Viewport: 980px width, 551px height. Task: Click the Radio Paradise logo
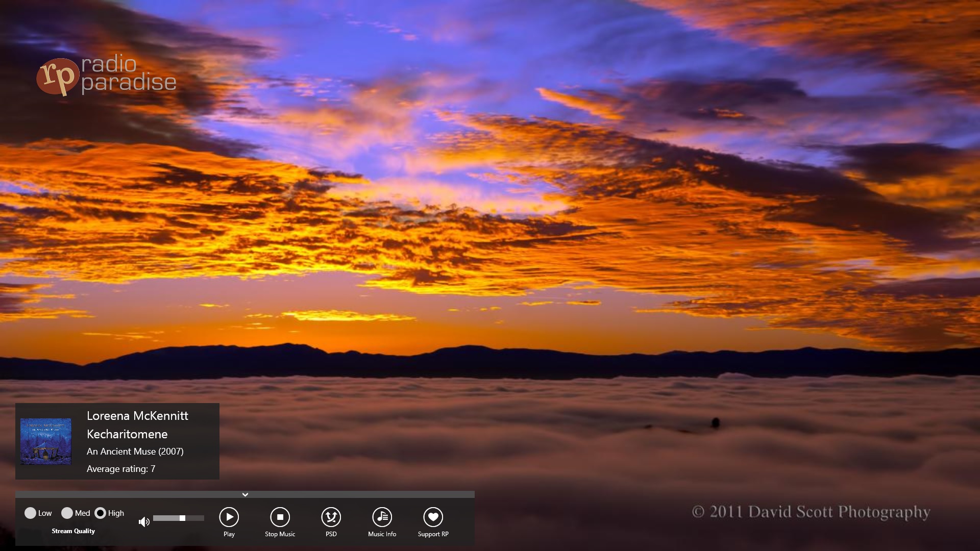pyautogui.click(x=107, y=74)
